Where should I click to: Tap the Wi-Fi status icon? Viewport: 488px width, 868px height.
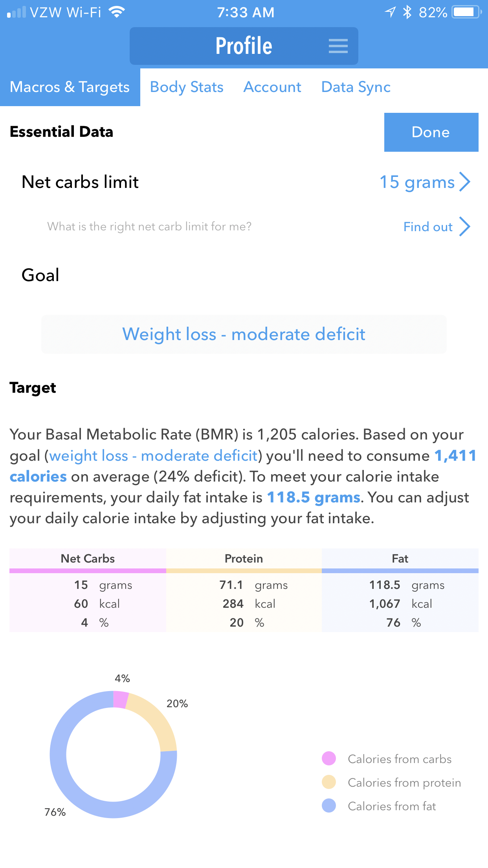tap(116, 12)
